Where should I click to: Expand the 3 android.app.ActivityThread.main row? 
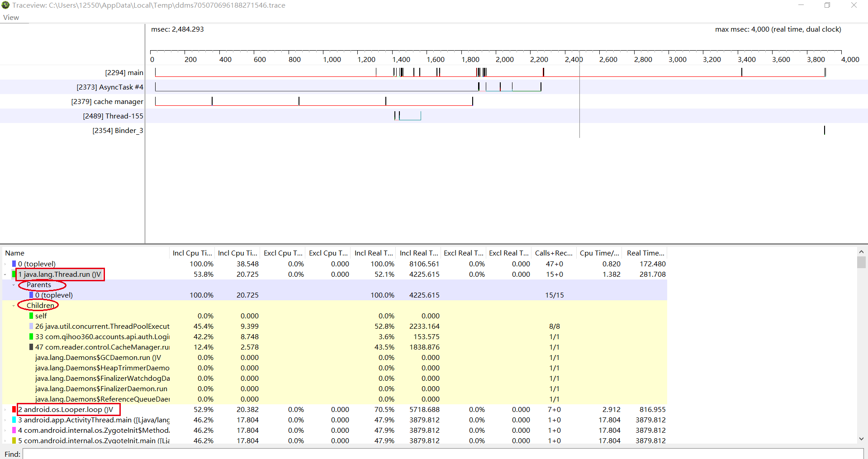5,420
